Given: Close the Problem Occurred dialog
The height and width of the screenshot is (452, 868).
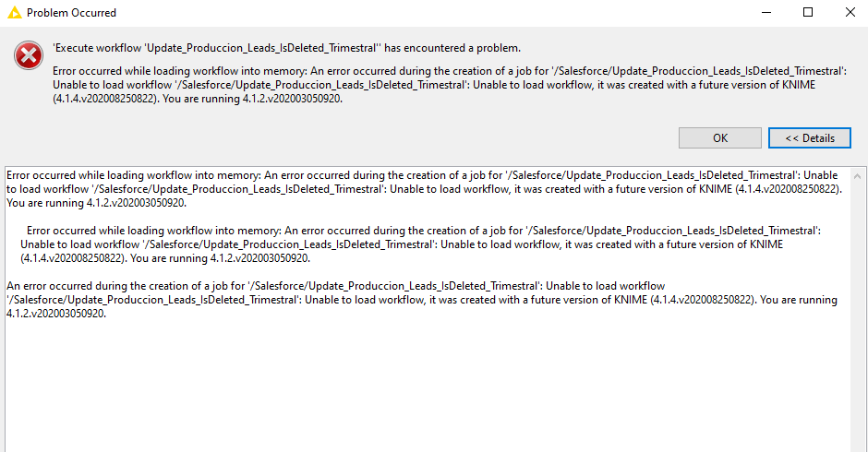Looking at the screenshot, I should pos(850,12).
